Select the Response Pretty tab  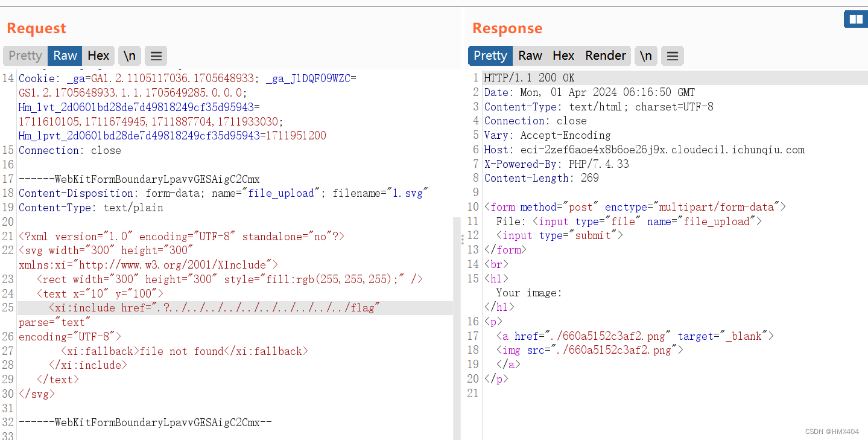coord(490,56)
